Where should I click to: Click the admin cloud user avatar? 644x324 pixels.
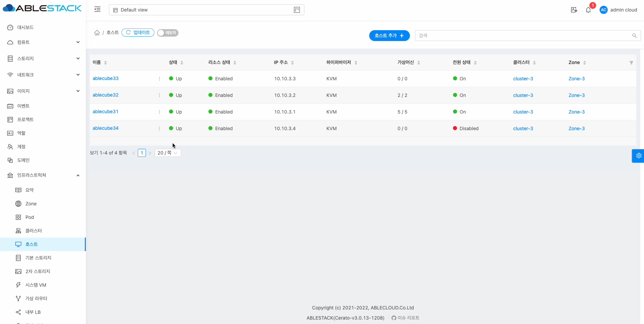(x=603, y=10)
